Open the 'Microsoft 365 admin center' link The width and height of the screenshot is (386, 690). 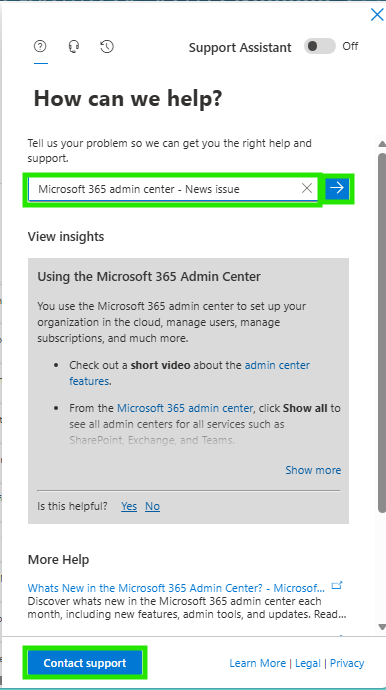[185, 408]
